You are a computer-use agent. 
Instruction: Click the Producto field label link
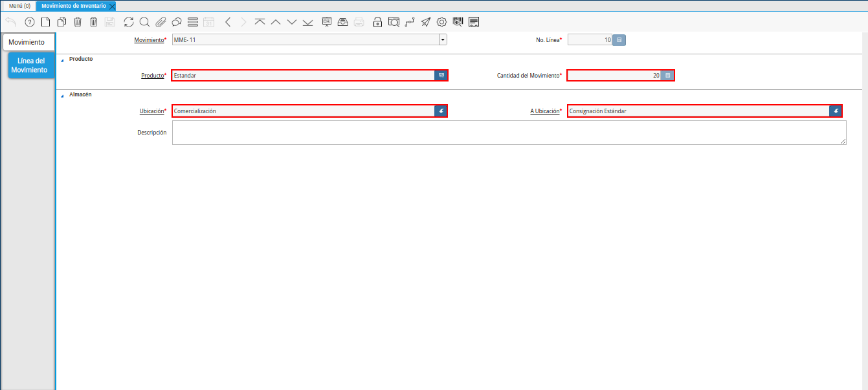coord(153,76)
